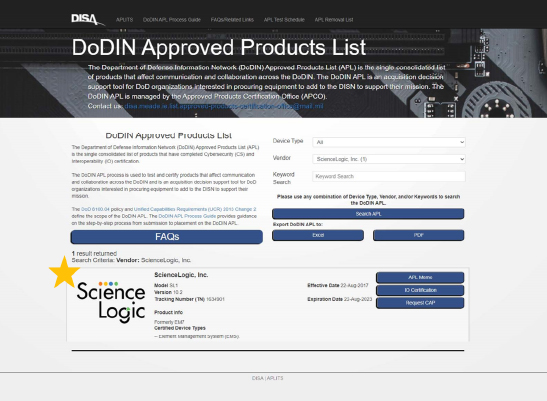This screenshot has height=401, width=547.
Task: Open the IO Certification document
Action: point(420,290)
